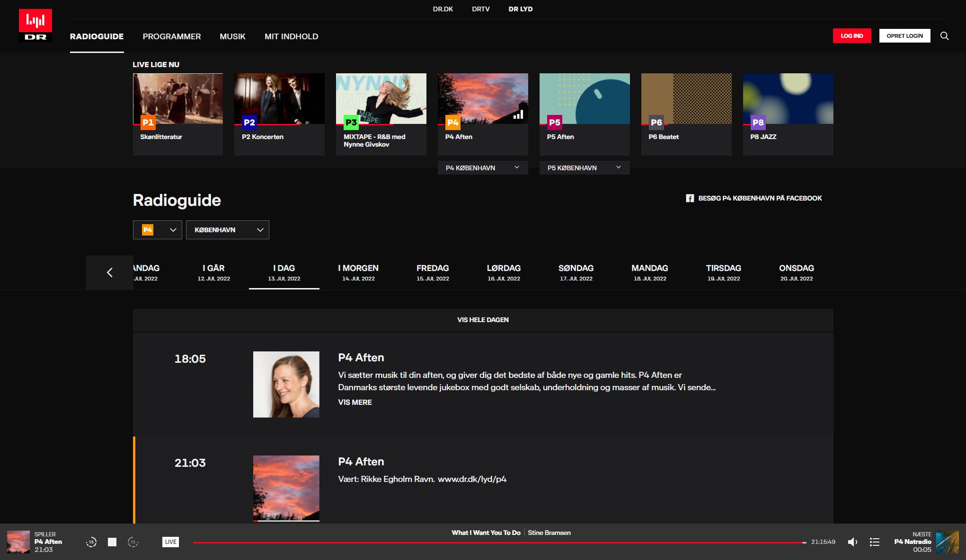Skip forward 15 seconds in the player
The height and width of the screenshot is (560, 966).
[x=133, y=542]
